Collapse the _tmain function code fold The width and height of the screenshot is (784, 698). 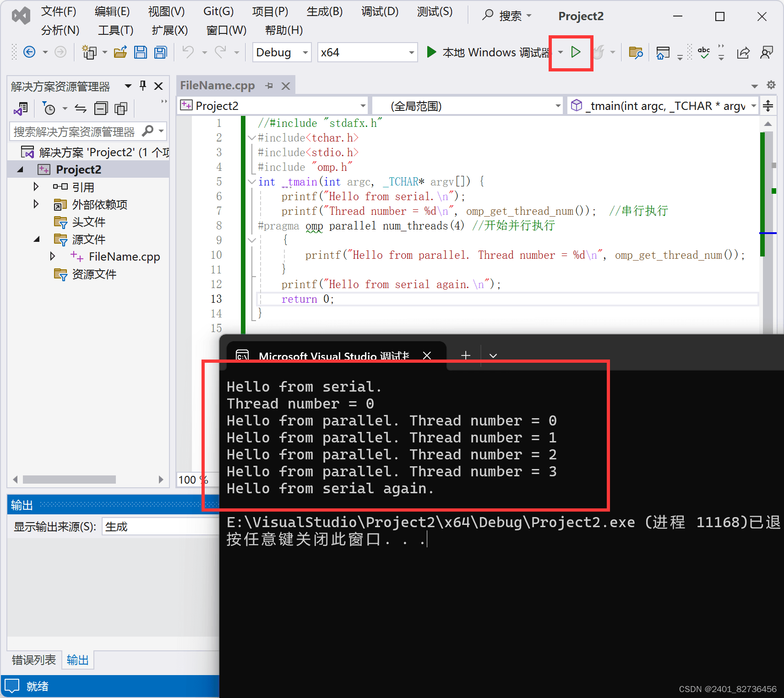tap(252, 182)
